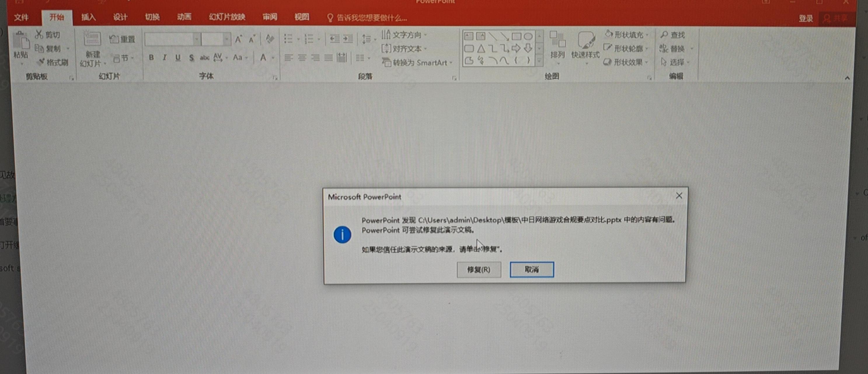Click the Font Color (A) button

pos(263,57)
